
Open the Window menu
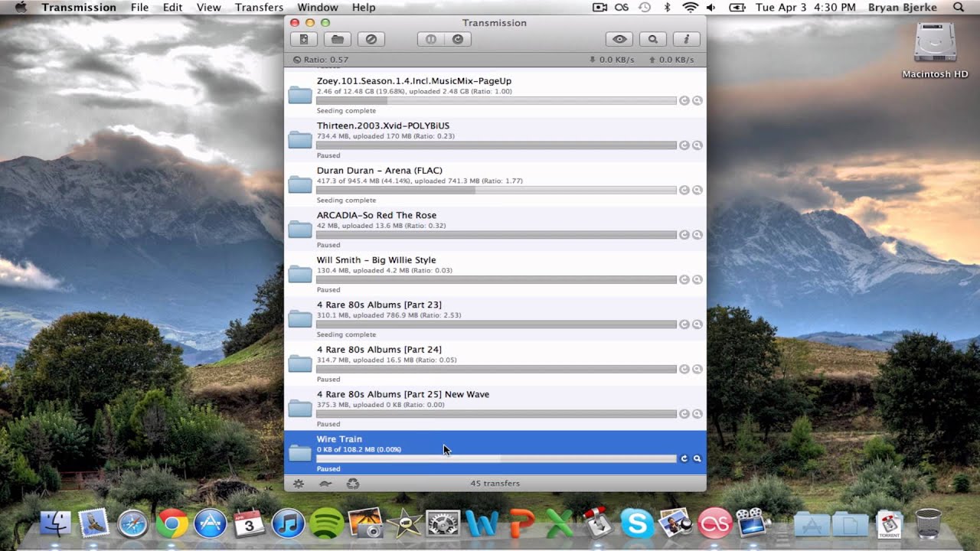coord(318,8)
